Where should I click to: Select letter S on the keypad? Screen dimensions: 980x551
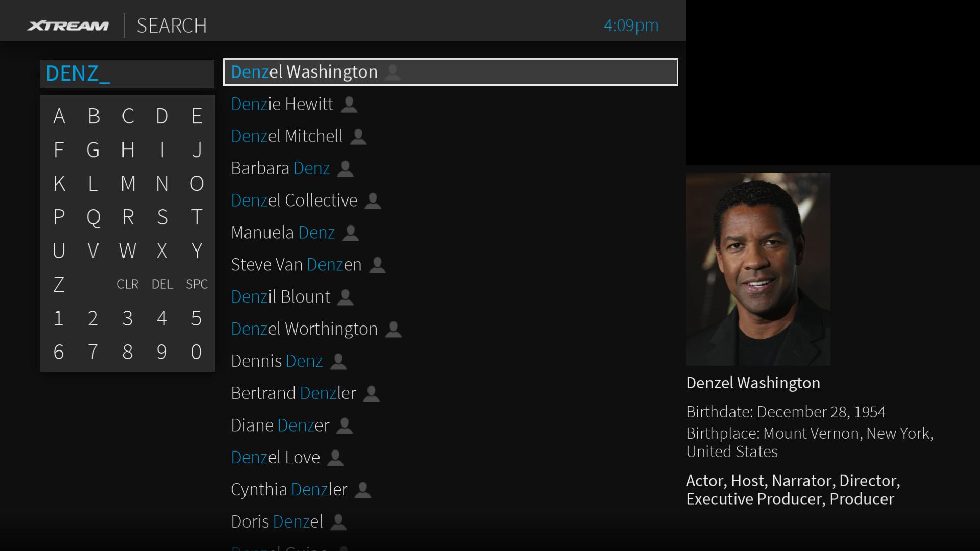point(162,217)
